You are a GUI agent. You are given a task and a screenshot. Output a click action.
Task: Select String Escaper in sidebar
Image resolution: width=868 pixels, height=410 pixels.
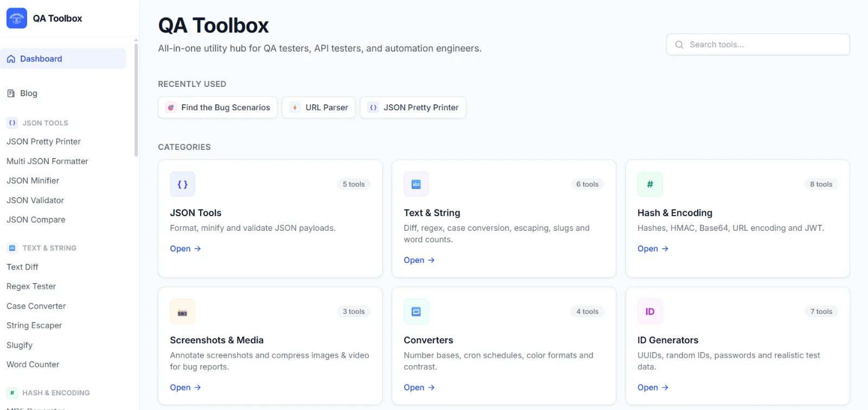pyautogui.click(x=34, y=326)
